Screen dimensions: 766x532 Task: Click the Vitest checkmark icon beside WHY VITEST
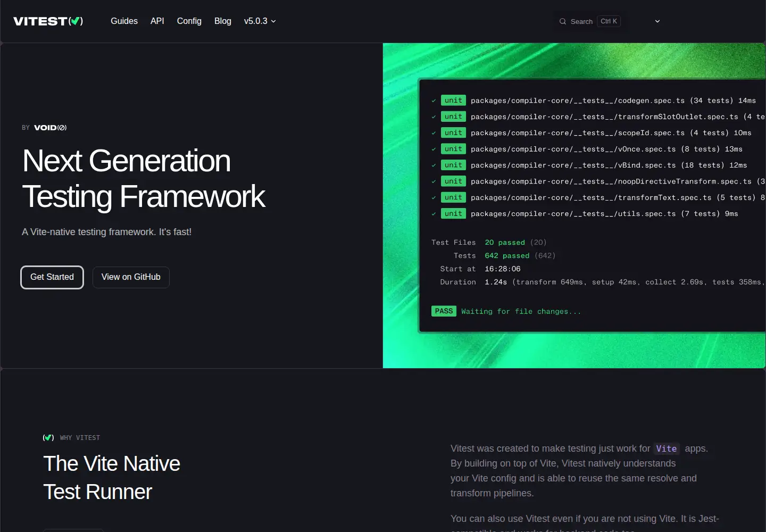[x=48, y=437]
